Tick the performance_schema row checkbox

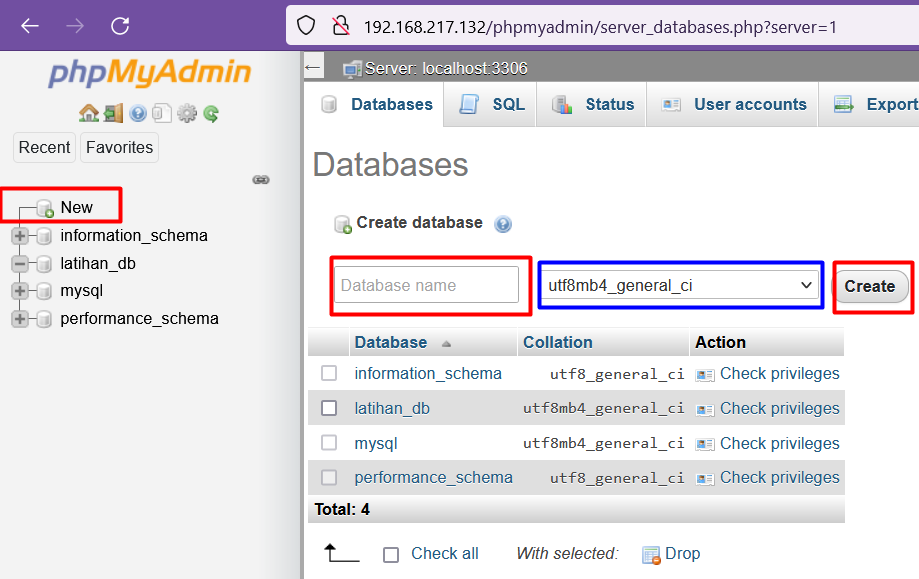point(329,478)
